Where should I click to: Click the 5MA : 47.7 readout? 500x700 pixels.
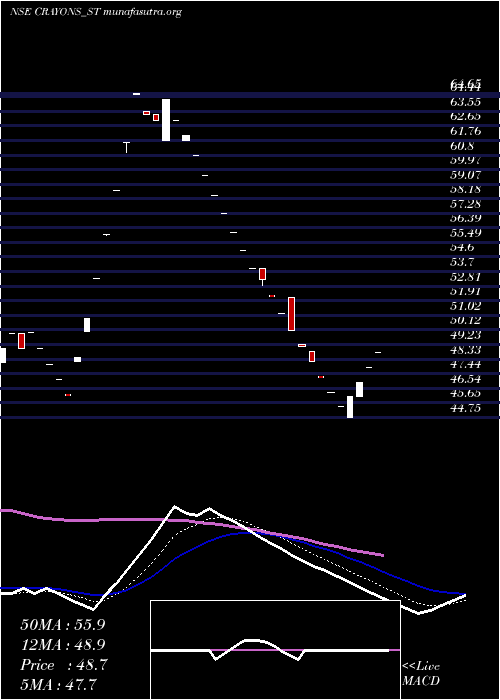[x=59, y=684]
